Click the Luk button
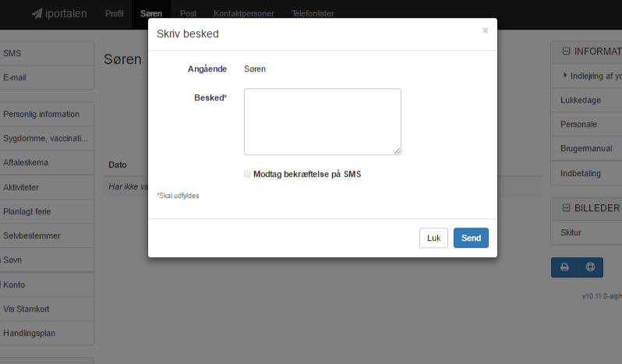 [433, 238]
